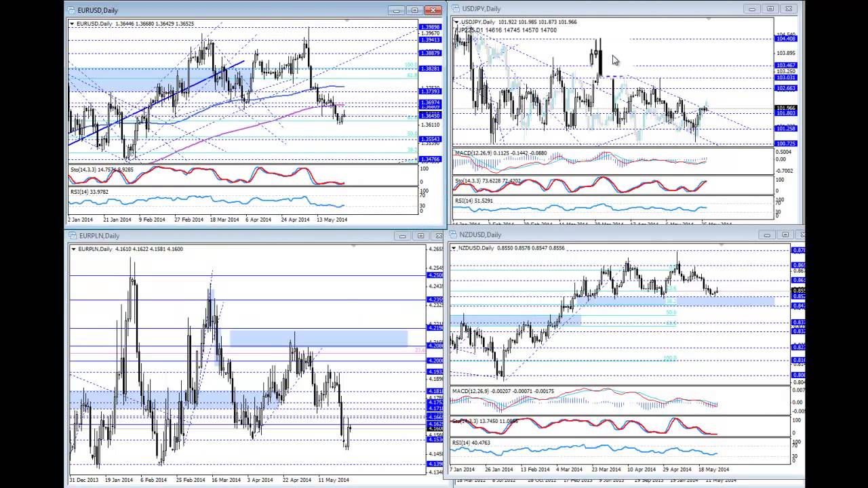
Task: Click the 1.39413 price level label in EURUSD
Action: tap(430, 39)
